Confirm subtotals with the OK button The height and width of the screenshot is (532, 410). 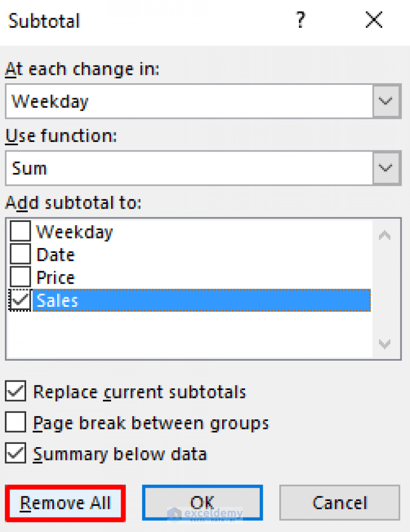[x=202, y=502]
